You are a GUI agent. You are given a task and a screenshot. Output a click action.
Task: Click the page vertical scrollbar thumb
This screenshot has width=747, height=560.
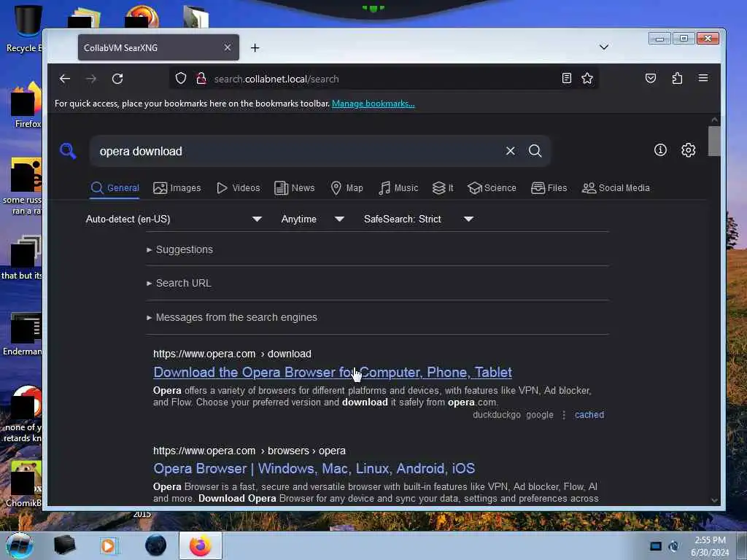[x=713, y=141]
